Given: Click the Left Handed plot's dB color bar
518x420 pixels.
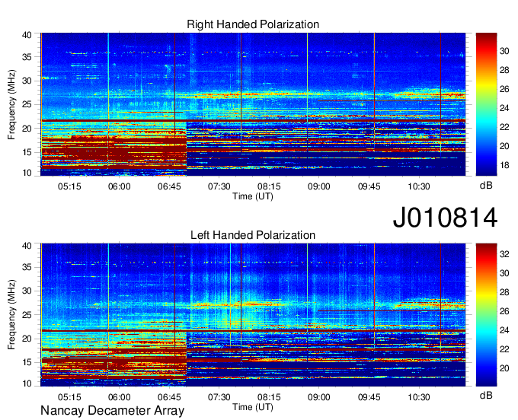Looking at the screenshot, I should [486, 315].
